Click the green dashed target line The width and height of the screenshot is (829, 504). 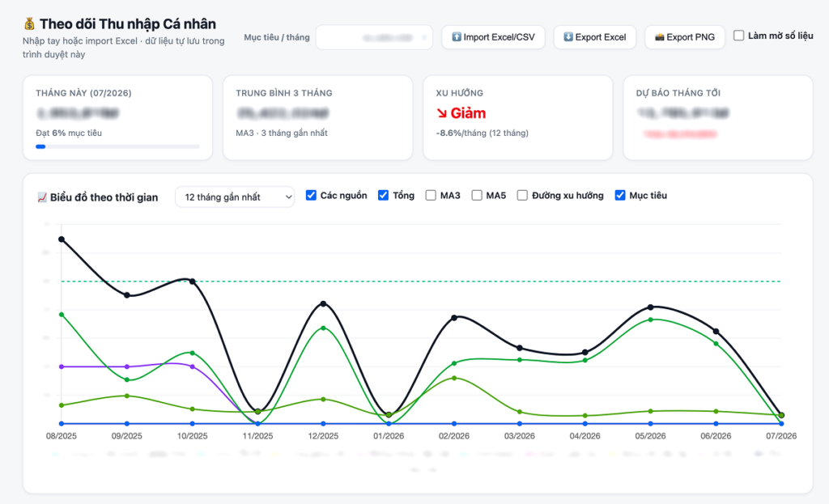(421, 281)
